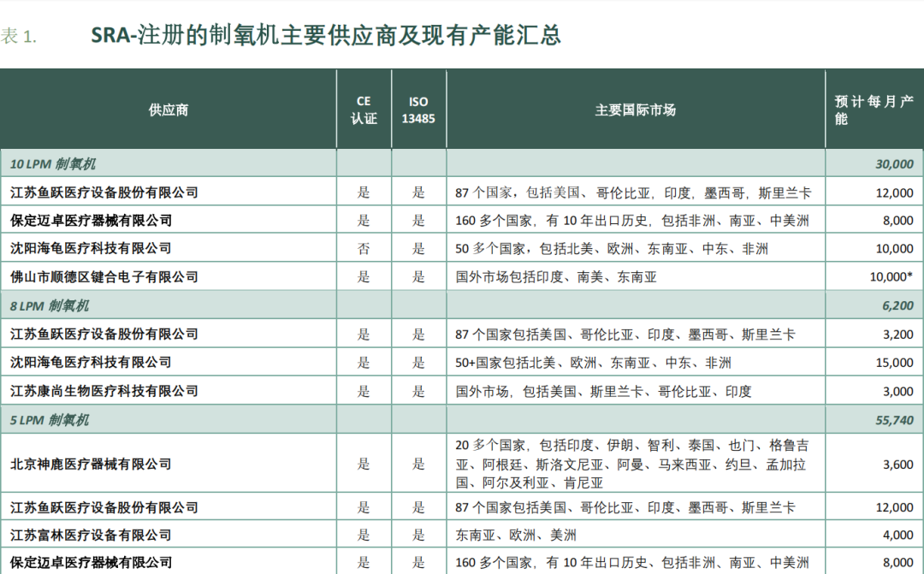Click the 10 LPM 保定迈卓 market cell '160 多个国家'
The image size is (924, 574).
click(x=631, y=221)
